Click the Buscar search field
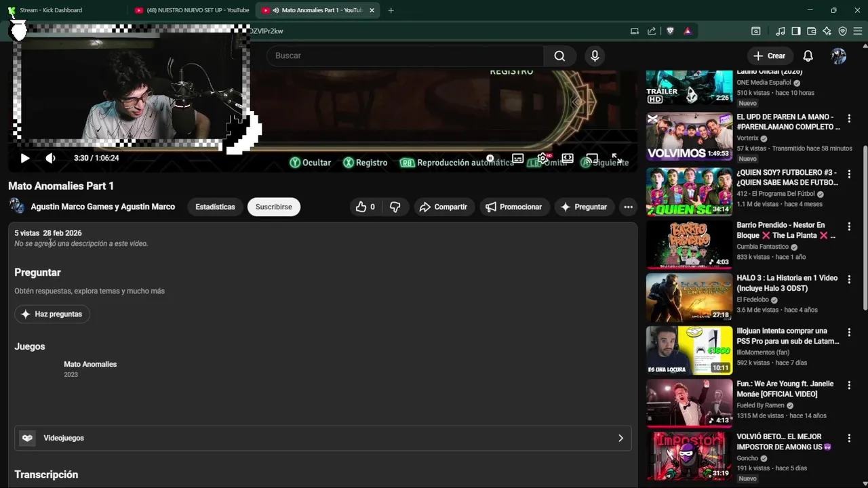 [x=405, y=56]
